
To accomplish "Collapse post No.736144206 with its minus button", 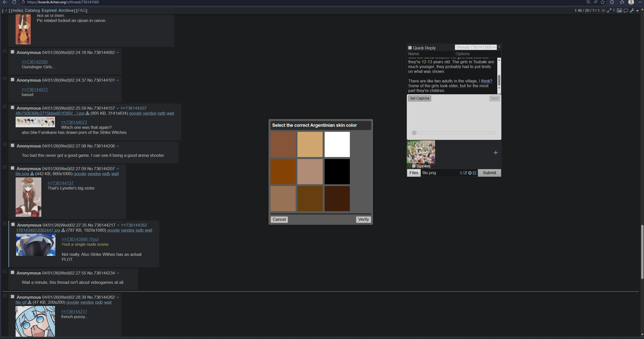I will tap(5, 144).
